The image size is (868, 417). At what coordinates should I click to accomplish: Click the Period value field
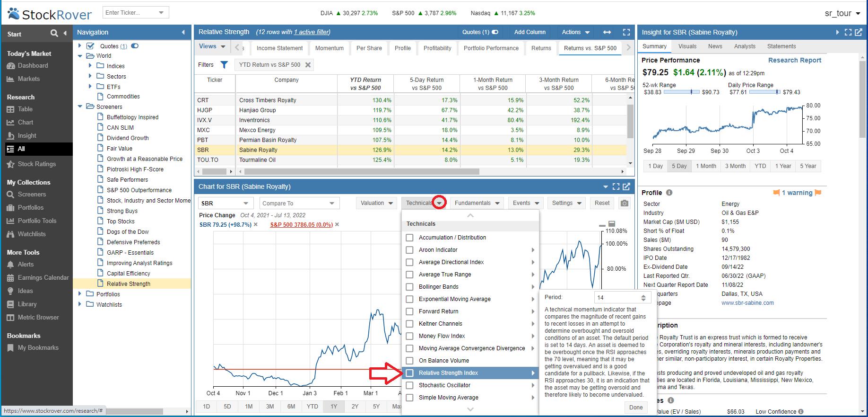[x=617, y=298]
